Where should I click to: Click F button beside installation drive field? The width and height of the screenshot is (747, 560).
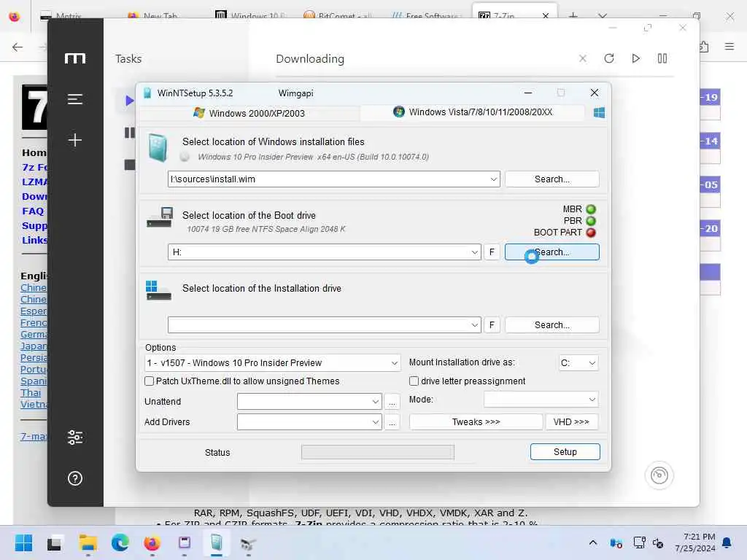pos(492,324)
